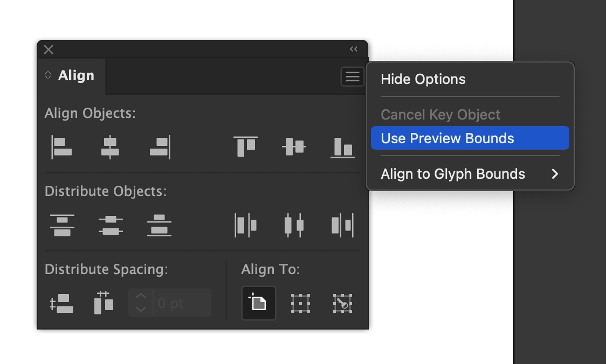
Task: Click Vertical Align Center icon
Action: pyautogui.click(x=294, y=146)
